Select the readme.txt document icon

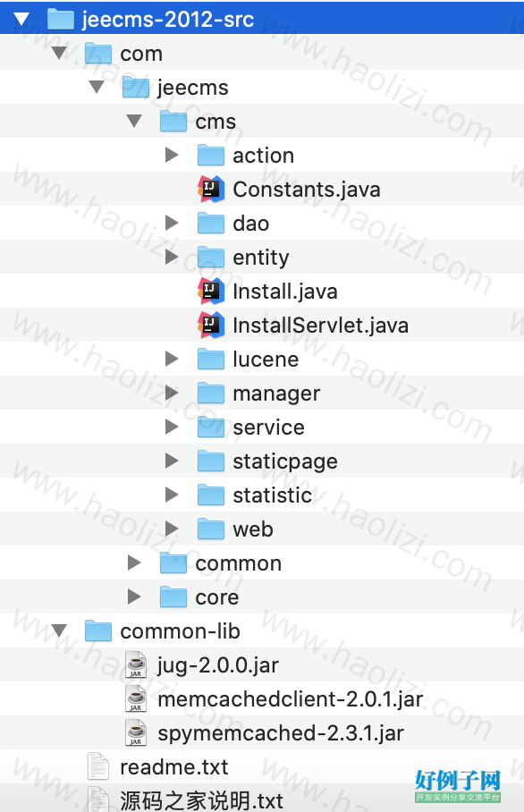98,767
